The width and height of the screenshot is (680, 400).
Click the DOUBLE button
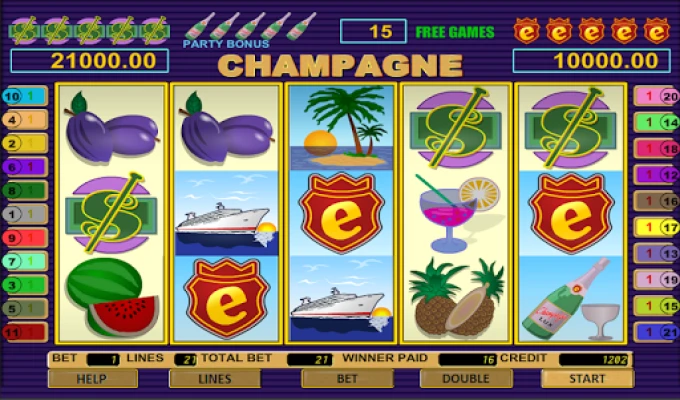tap(466, 379)
